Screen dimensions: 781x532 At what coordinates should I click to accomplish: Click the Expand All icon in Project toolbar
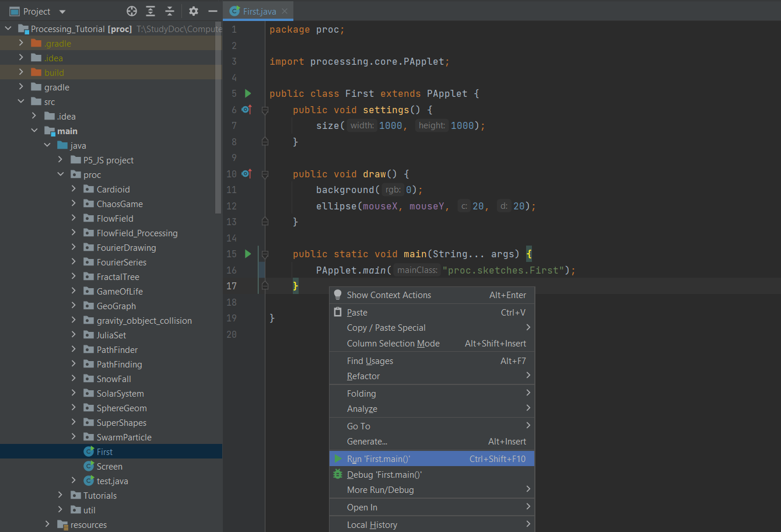click(x=150, y=11)
